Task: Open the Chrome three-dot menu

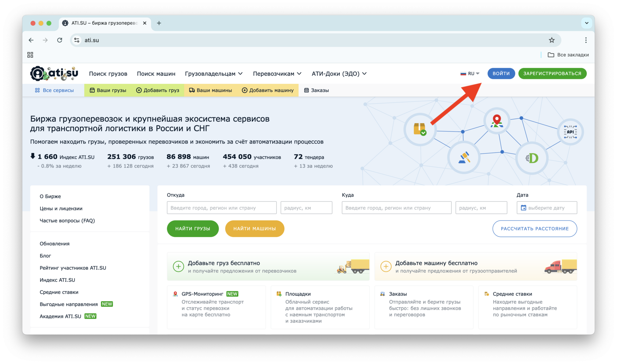Action: 586,40
